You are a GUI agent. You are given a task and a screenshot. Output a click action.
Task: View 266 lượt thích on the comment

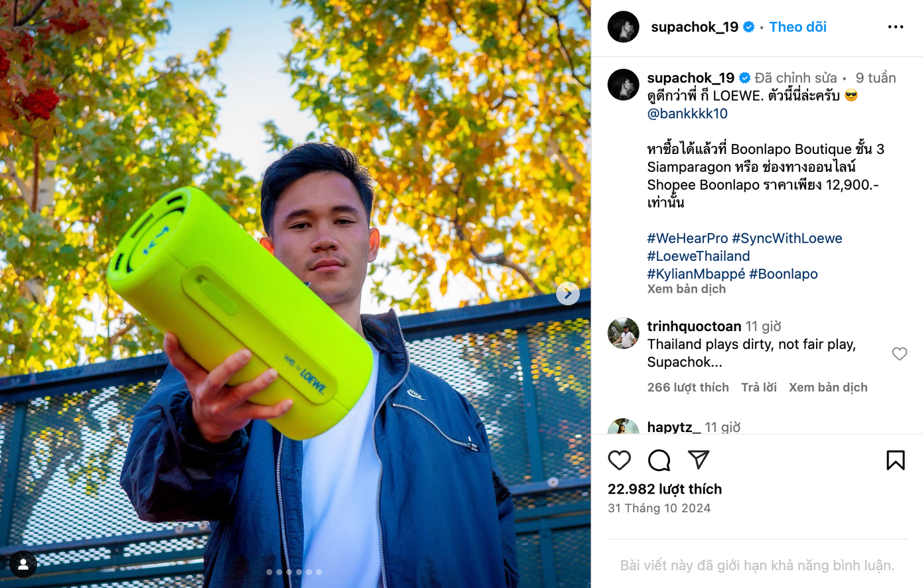688,388
